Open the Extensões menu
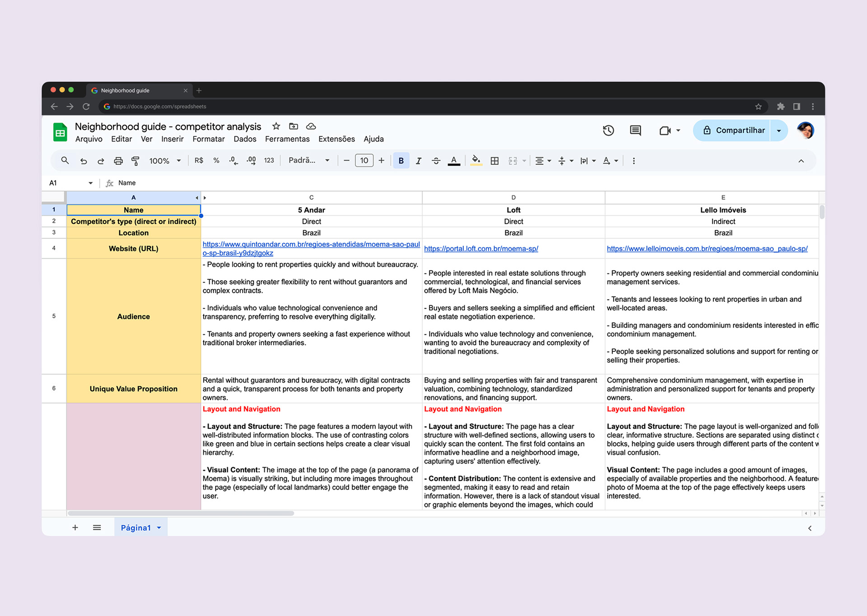This screenshot has width=867, height=616. [336, 139]
